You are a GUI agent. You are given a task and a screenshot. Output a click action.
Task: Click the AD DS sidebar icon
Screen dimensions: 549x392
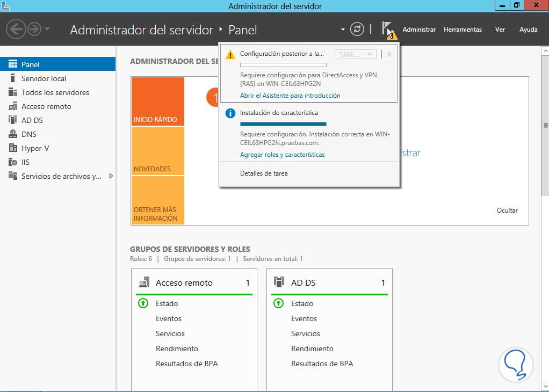(x=12, y=120)
